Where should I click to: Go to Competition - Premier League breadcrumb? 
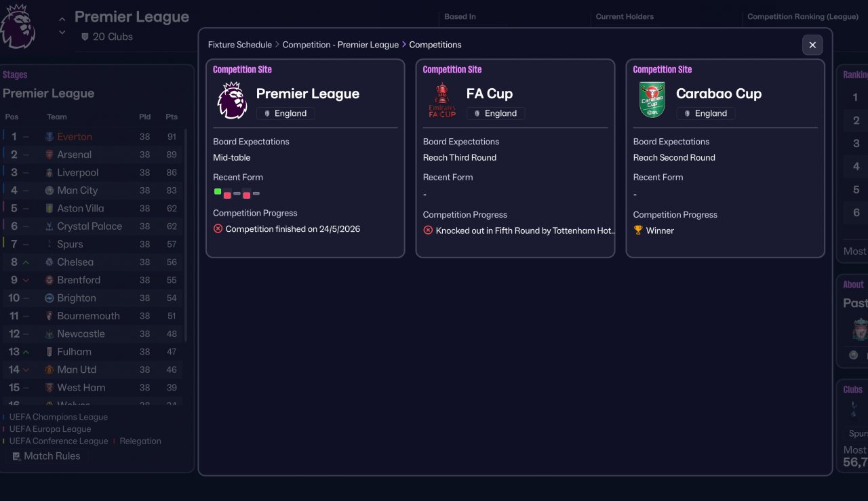[340, 45]
